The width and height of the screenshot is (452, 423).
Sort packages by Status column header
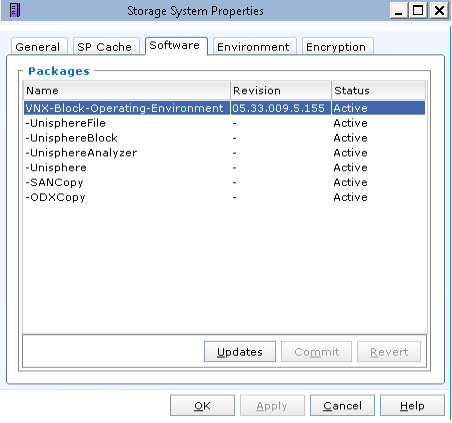pos(378,90)
